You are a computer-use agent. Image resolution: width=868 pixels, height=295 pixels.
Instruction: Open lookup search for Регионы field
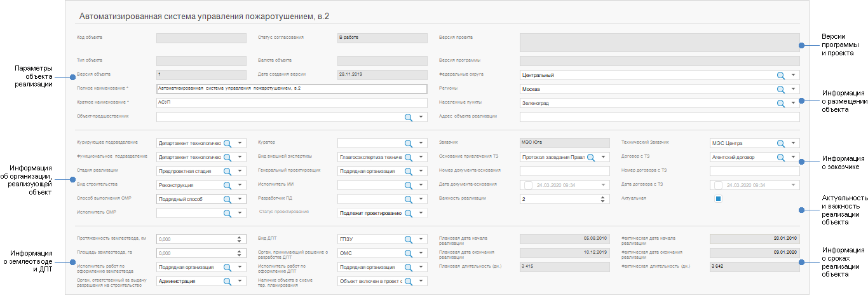tap(780, 89)
